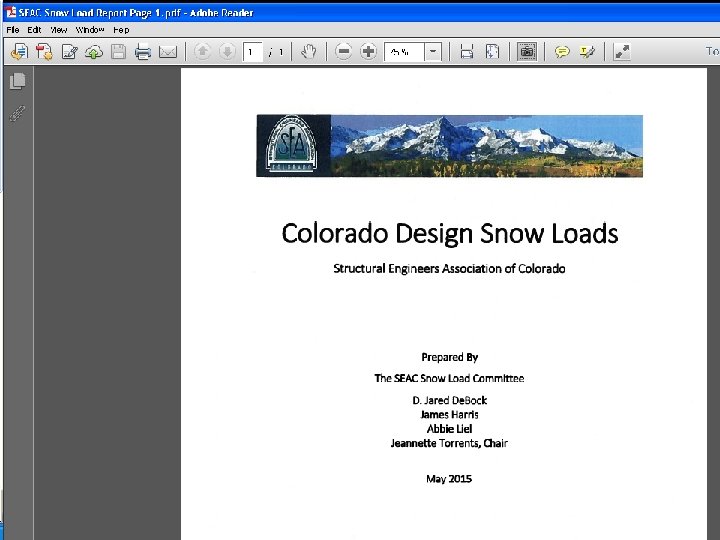Zoom in with plus button

tap(368, 51)
